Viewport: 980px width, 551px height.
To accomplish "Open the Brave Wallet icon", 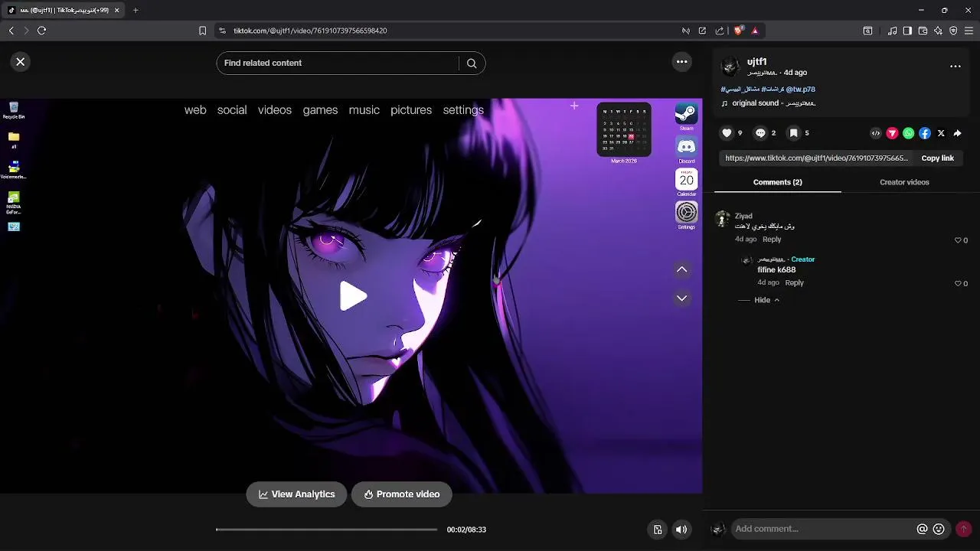I will pos(923,31).
